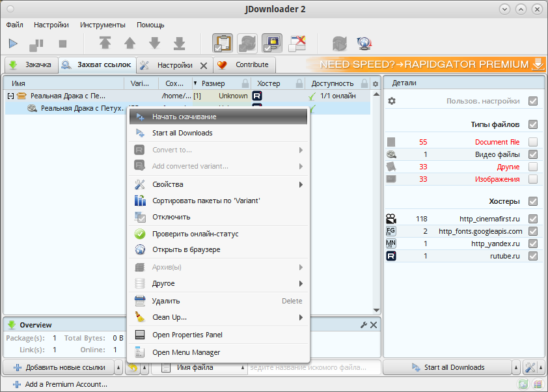Toggle Пользов. настройки checkbox
This screenshot has width=548, height=392.
click(533, 101)
